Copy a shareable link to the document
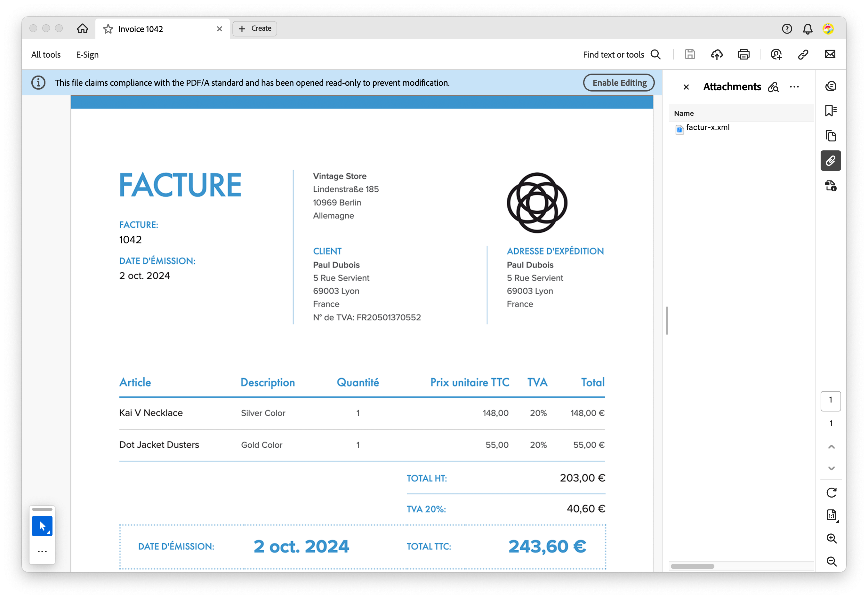This screenshot has height=599, width=868. [x=803, y=54]
